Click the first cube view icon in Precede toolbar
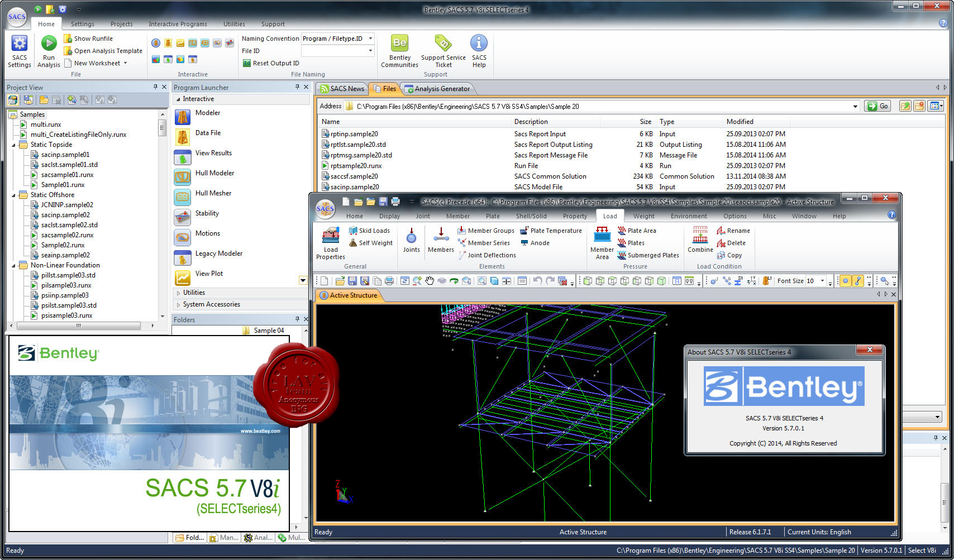The image size is (954, 560). point(588,281)
